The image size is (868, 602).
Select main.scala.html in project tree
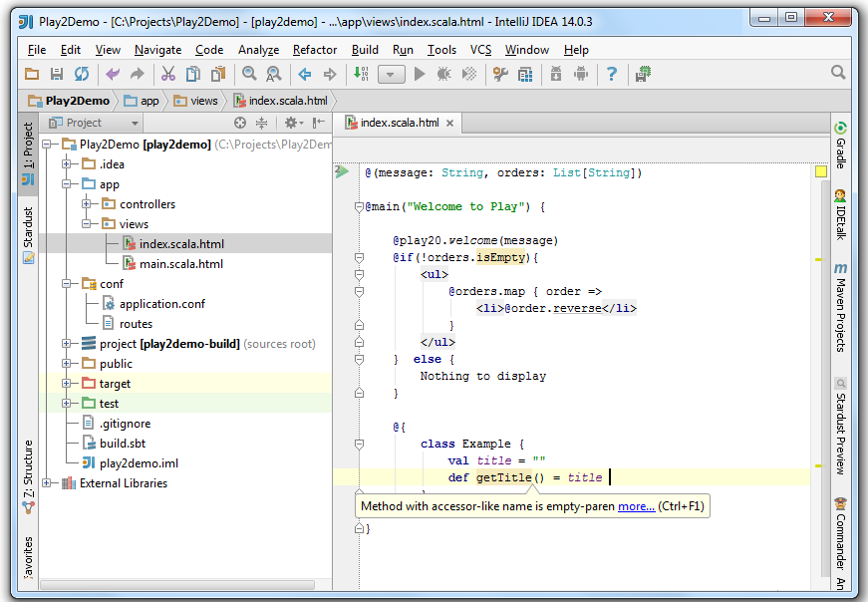(x=180, y=264)
